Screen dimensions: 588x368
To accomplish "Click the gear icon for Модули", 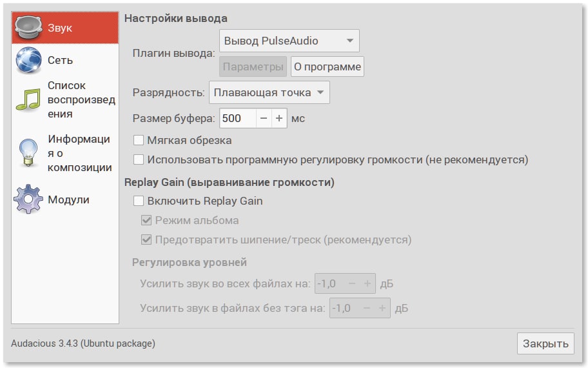I will pos(28,199).
